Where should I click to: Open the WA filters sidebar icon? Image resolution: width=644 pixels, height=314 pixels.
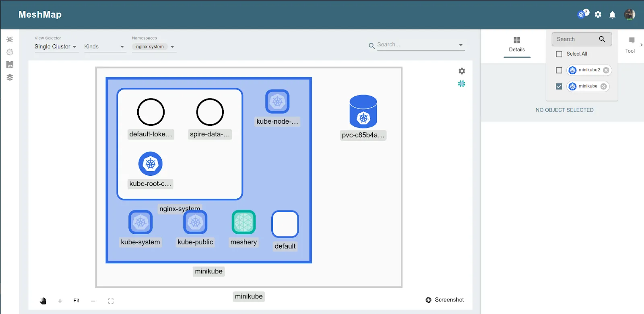(10, 64)
